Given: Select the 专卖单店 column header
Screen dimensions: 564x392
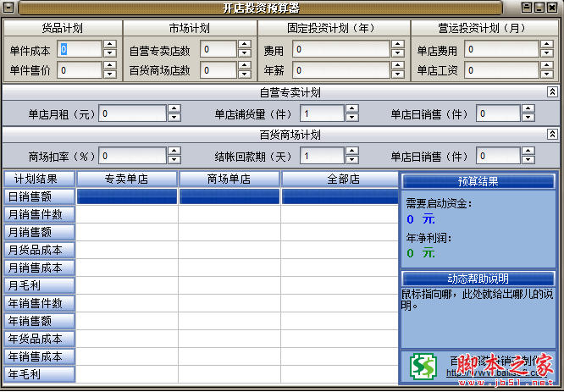Looking at the screenshot, I should (x=127, y=179).
